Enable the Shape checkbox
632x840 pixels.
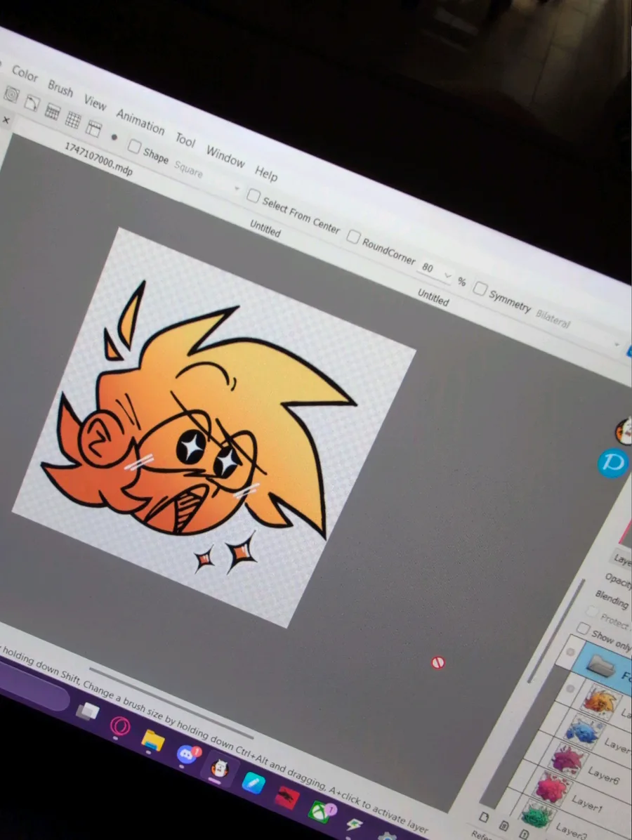pos(134,146)
